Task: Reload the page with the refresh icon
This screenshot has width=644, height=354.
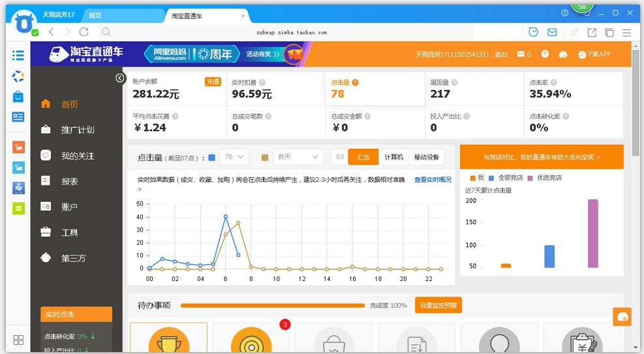Action: (x=84, y=32)
